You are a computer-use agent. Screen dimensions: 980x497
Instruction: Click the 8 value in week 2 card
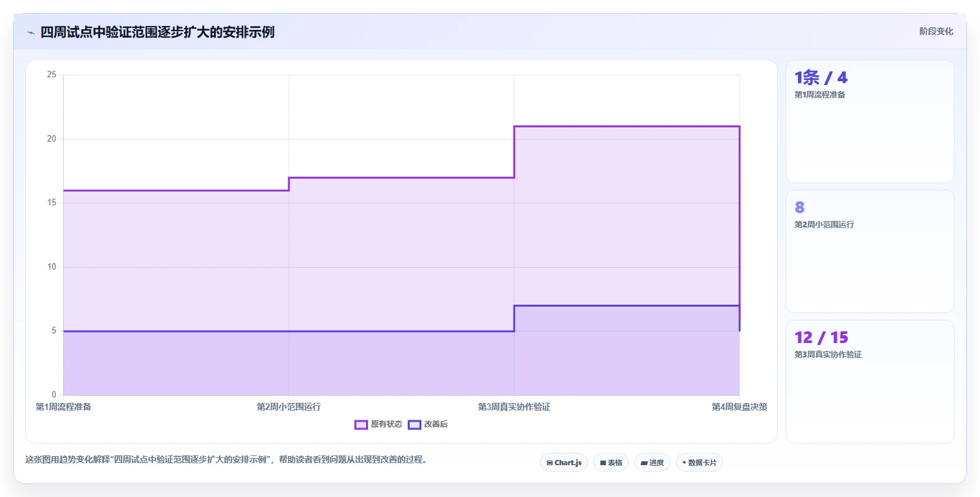[800, 207]
